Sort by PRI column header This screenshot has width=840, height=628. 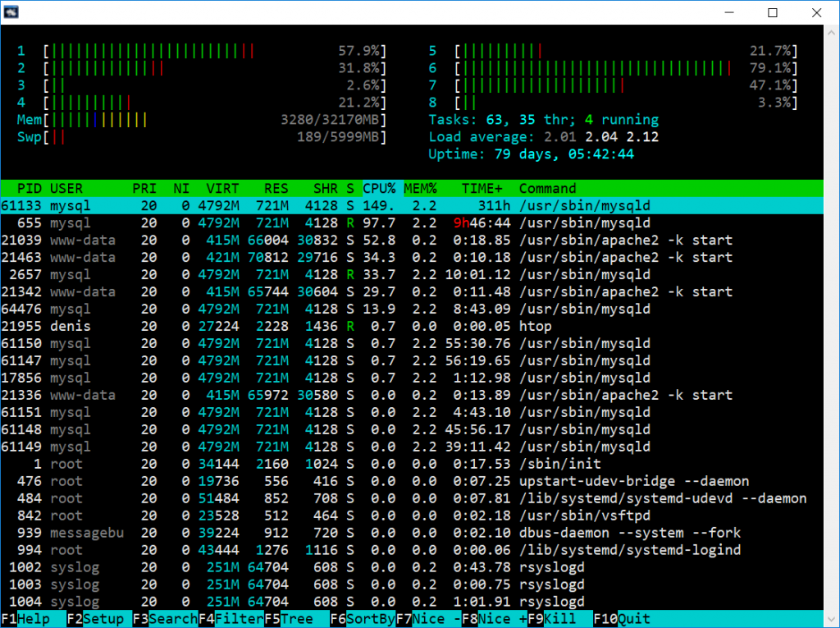click(x=144, y=189)
